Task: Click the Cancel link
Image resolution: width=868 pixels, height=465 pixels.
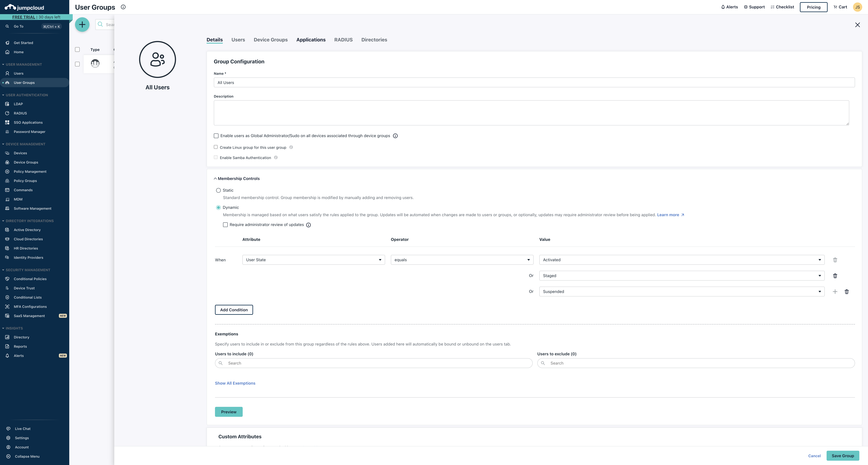Action: [x=814, y=456]
